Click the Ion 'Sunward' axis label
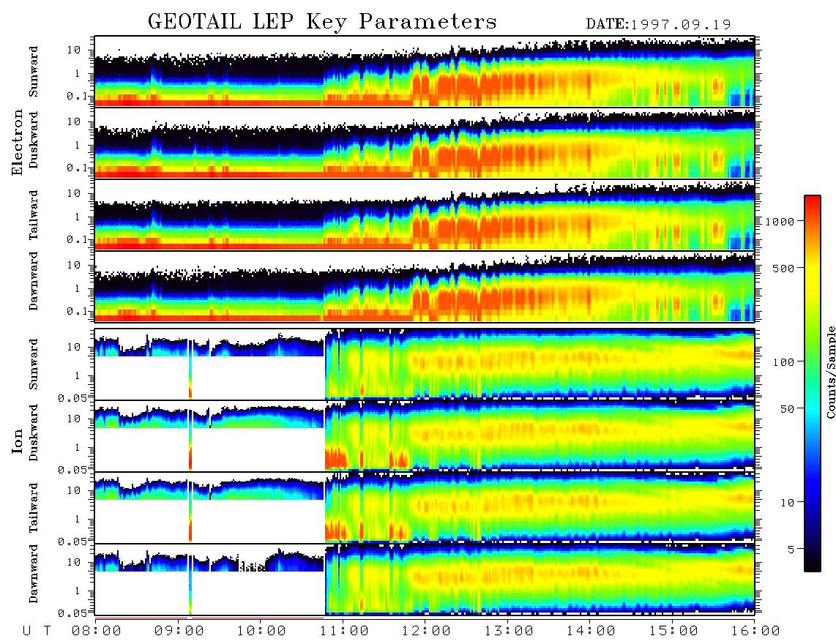The height and width of the screenshot is (644, 836). click(x=34, y=364)
